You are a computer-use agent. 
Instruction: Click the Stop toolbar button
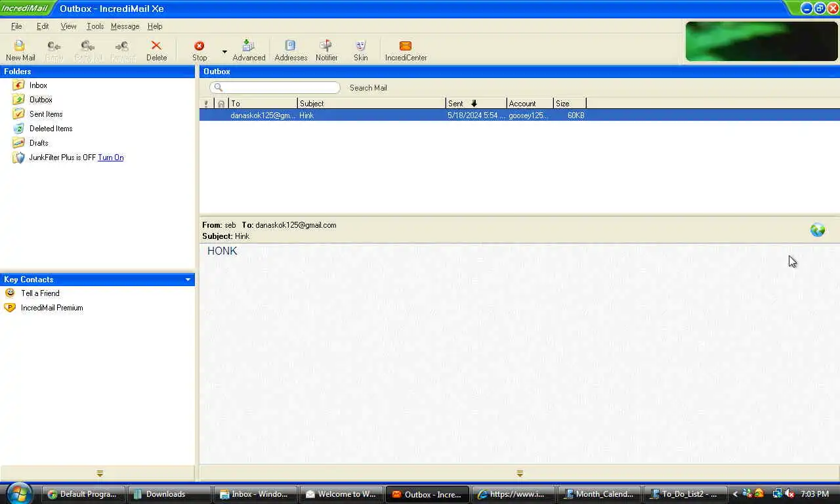point(199,51)
